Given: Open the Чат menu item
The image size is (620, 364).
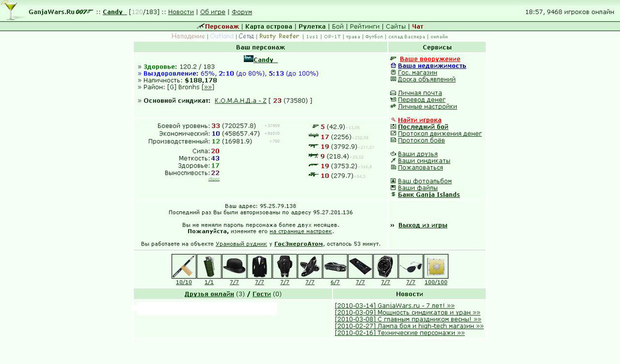Looking at the screenshot, I should (417, 27).
